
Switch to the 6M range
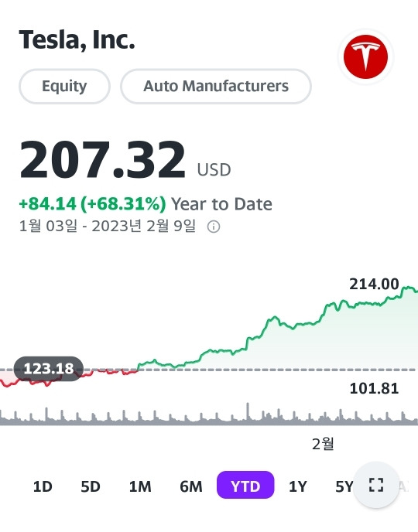click(x=191, y=486)
